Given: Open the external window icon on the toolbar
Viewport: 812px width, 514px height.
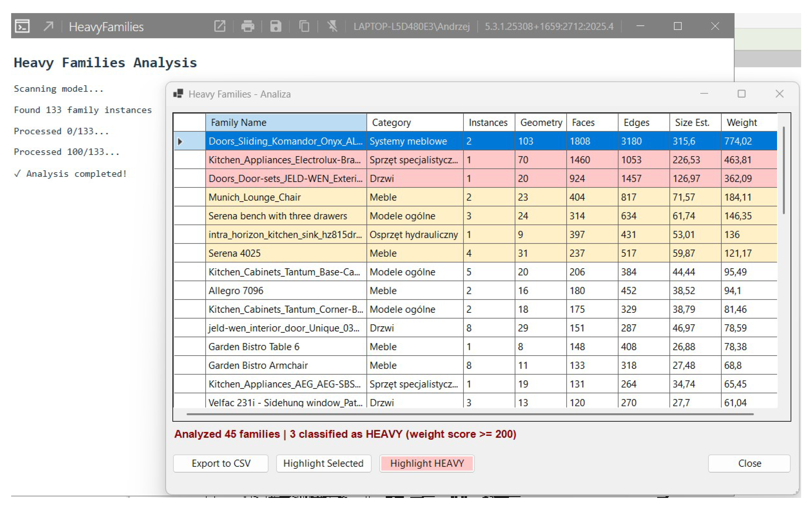Looking at the screenshot, I should point(220,26).
